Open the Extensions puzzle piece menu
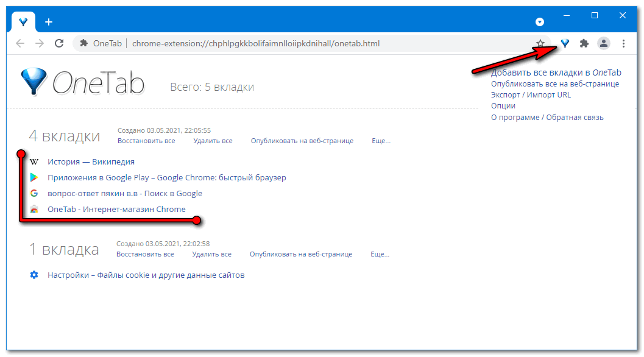The width and height of the screenshot is (644, 357). (584, 43)
